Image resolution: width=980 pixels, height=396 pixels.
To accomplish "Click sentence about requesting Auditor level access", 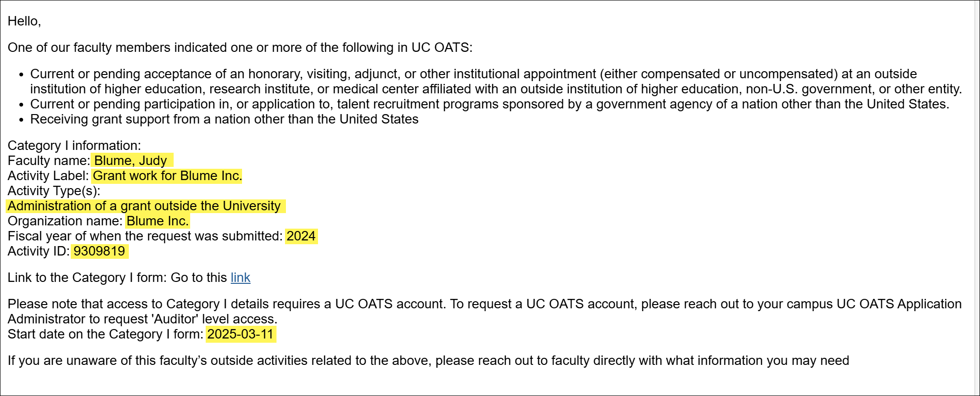I will click(x=142, y=319).
